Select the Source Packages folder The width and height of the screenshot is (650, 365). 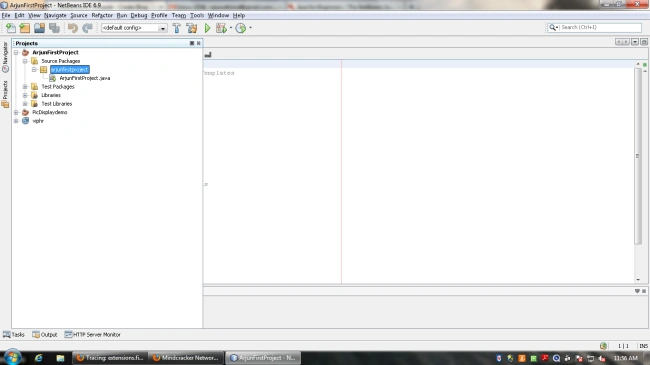pyautogui.click(x=61, y=61)
